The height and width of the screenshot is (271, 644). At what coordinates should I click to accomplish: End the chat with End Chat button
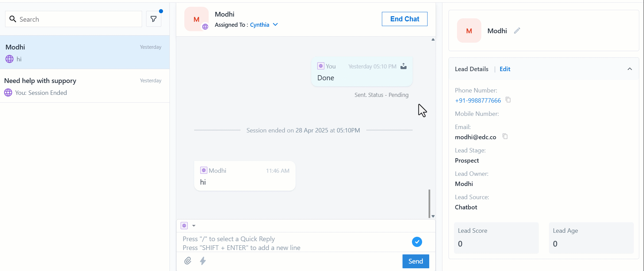tap(405, 19)
